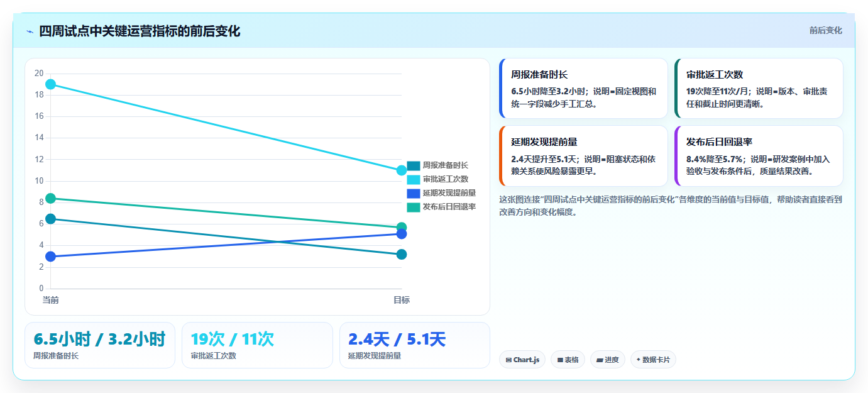Click the 周报准备时长 caption under stat card
Screen dimensions: 868x393
pyautogui.click(x=56, y=356)
